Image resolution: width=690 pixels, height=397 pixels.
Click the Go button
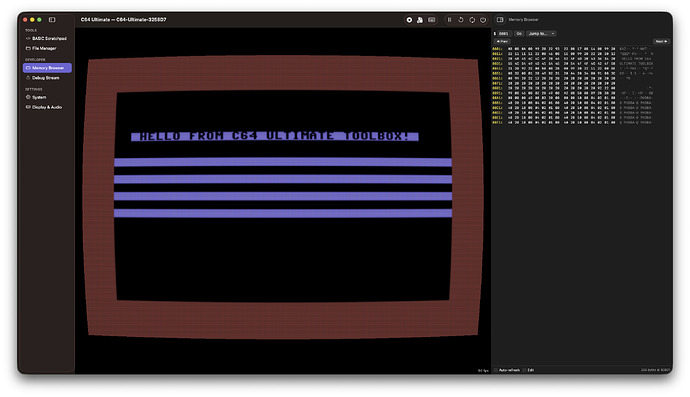519,33
